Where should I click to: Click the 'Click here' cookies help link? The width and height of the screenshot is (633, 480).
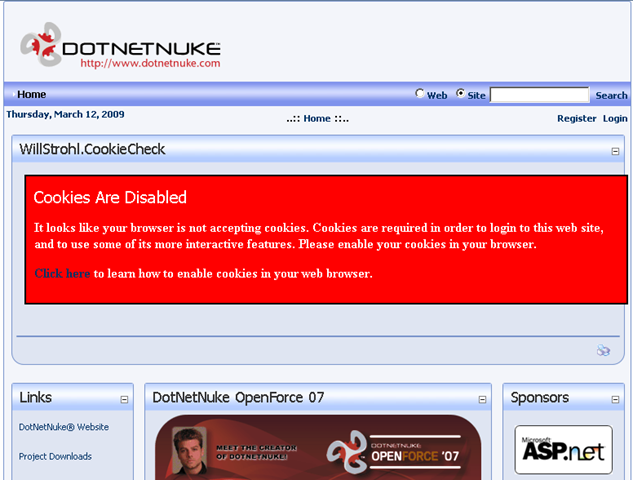62,273
